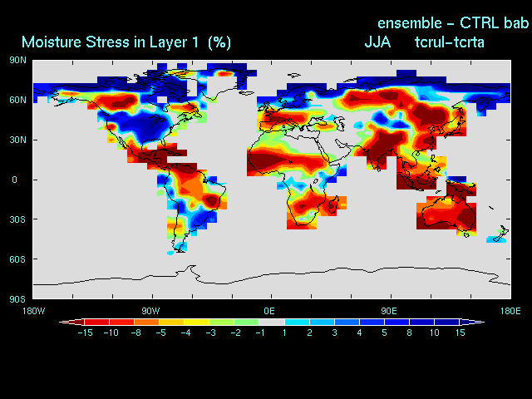Screen dimensions: 532x399
Task: Click Madagascar on the map
Action: tap(332, 204)
